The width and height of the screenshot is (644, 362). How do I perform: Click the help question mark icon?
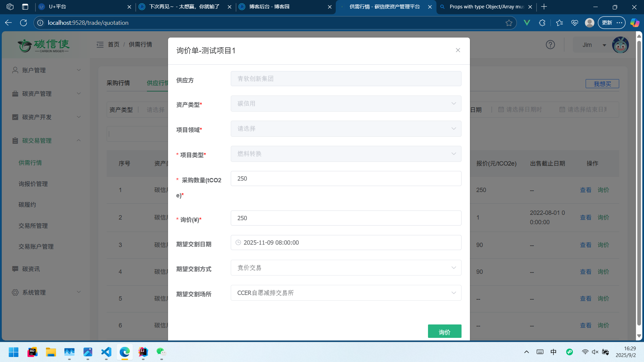click(550, 45)
